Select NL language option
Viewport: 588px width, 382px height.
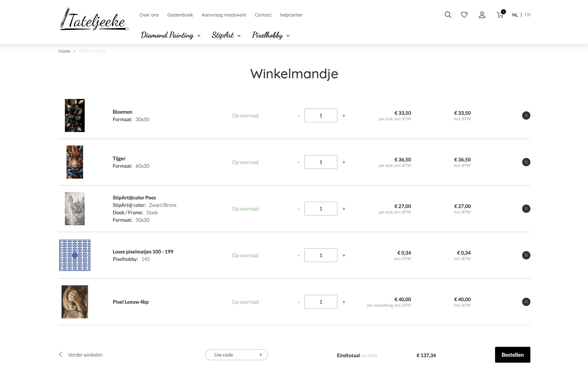(515, 15)
